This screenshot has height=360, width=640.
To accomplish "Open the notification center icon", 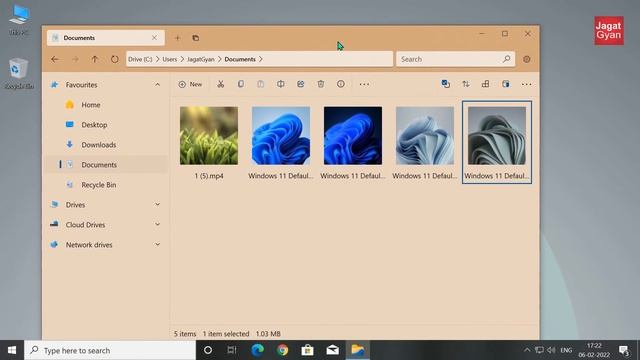I will click(624, 350).
